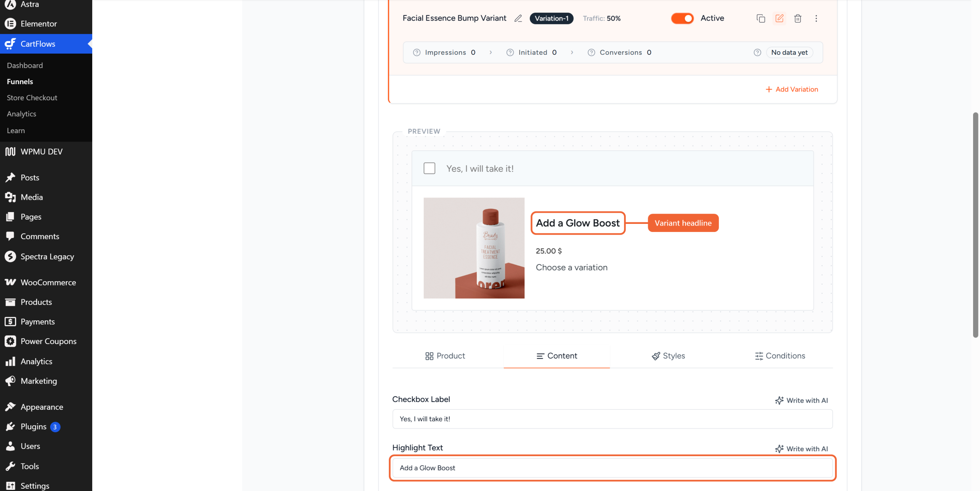Open Power Coupons in sidebar
Image resolution: width=980 pixels, height=491 pixels.
click(46, 341)
